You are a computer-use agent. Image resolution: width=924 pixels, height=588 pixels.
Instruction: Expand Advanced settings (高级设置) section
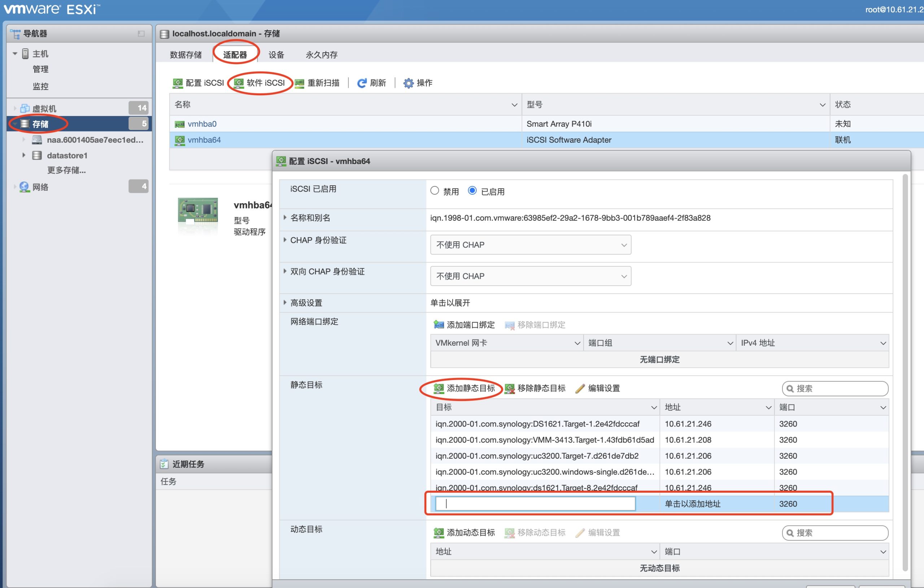tap(285, 303)
